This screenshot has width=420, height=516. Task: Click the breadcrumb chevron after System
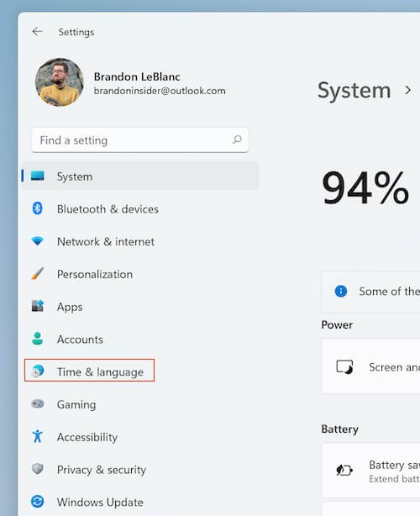pyautogui.click(x=408, y=90)
